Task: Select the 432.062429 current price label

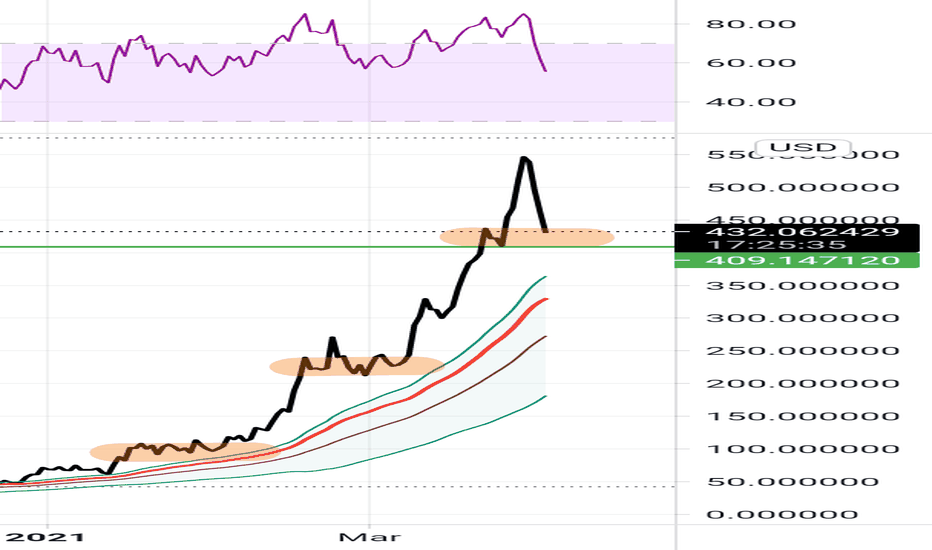Action: point(802,231)
